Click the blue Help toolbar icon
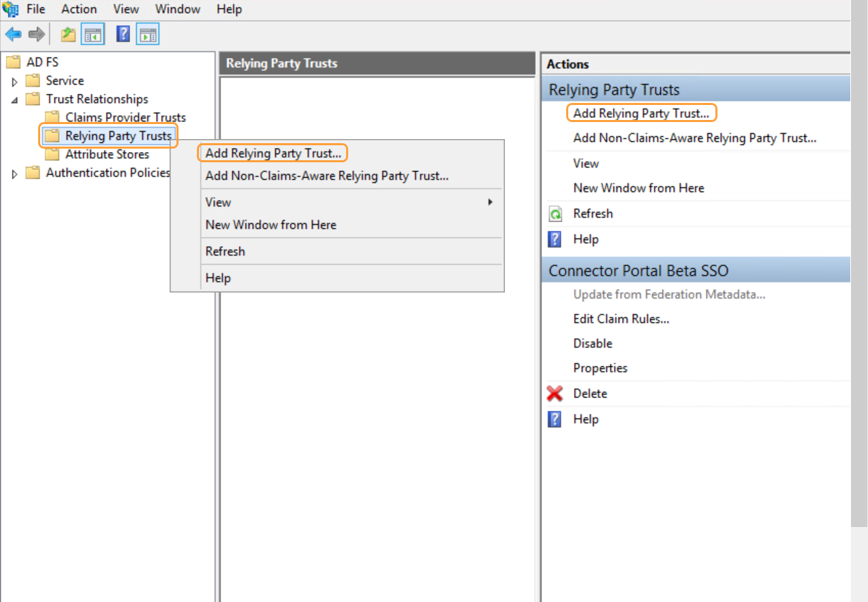Image resolution: width=868 pixels, height=602 pixels. pyautogui.click(x=123, y=34)
